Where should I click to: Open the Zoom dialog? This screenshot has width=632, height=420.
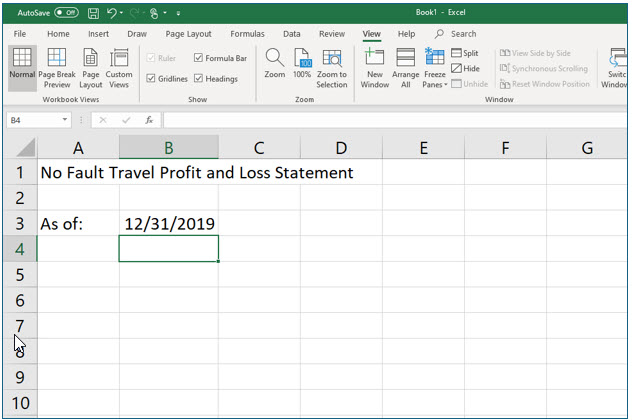click(x=274, y=63)
